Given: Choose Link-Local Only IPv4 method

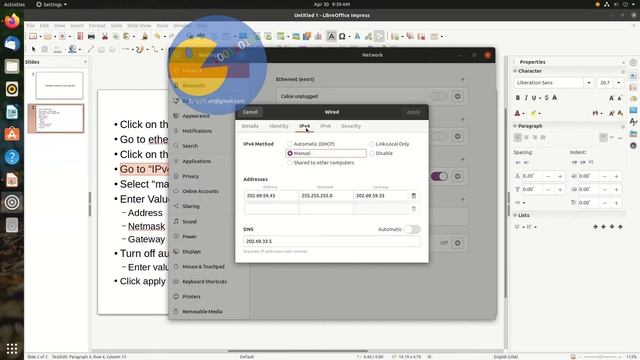Looking at the screenshot, I should click(372, 144).
